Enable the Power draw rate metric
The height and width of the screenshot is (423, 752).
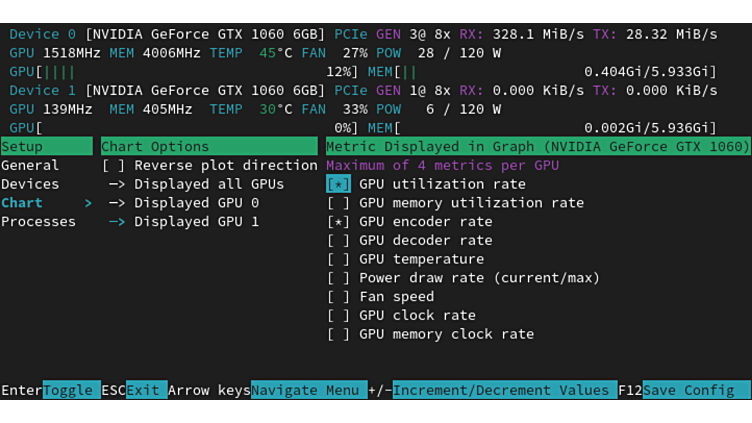[339, 278]
